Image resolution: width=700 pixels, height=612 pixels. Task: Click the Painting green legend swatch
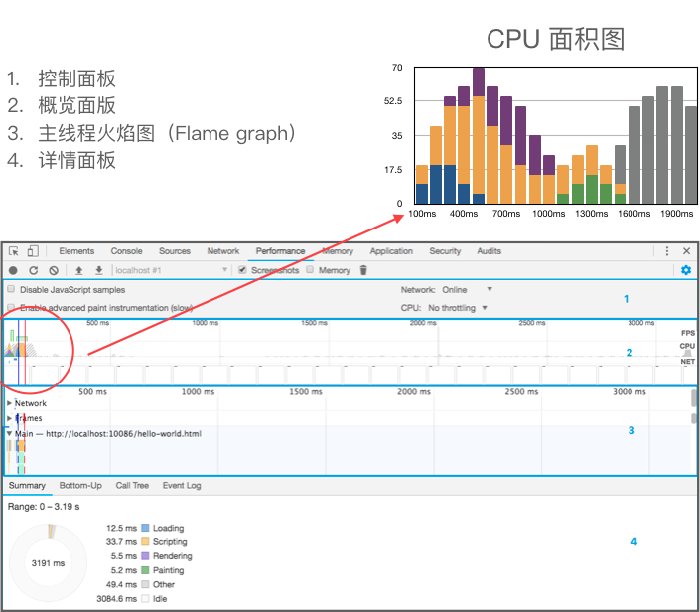point(145,570)
